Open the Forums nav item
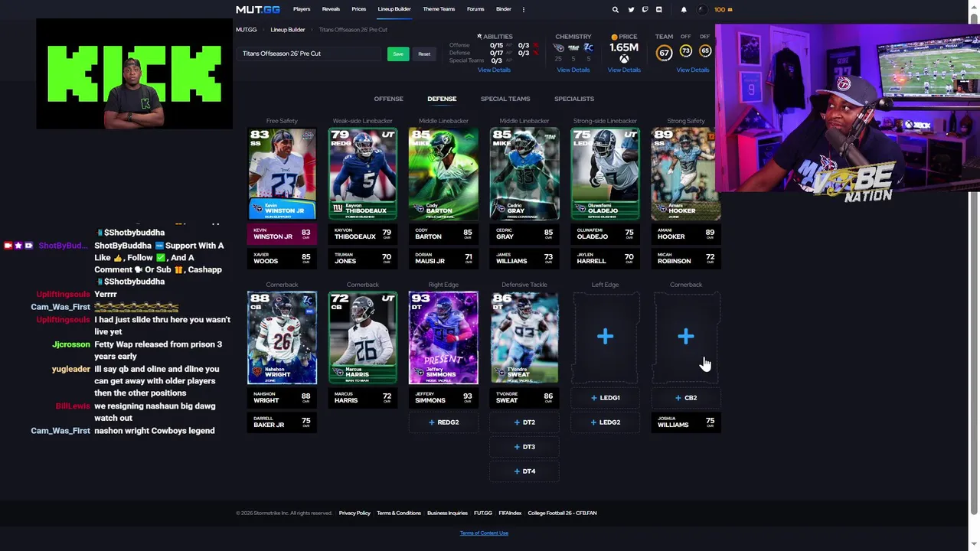This screenshot has height=551, width=980. click(475, 9)
